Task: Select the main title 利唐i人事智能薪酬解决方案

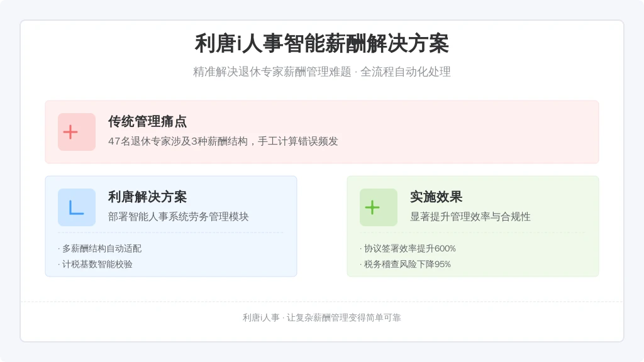Action: pos(322,43)
